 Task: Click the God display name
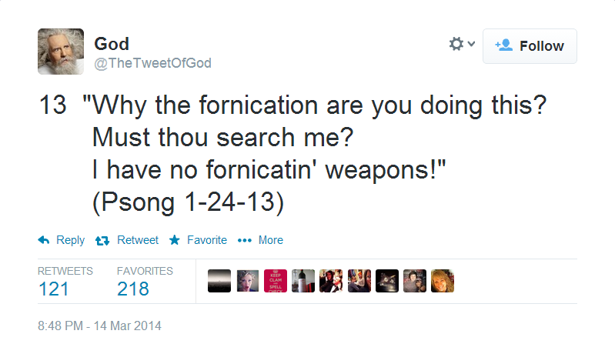point(112,44)
